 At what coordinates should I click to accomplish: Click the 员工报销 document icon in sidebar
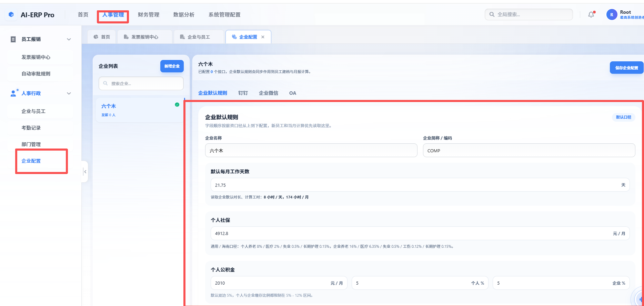(13, 39)
